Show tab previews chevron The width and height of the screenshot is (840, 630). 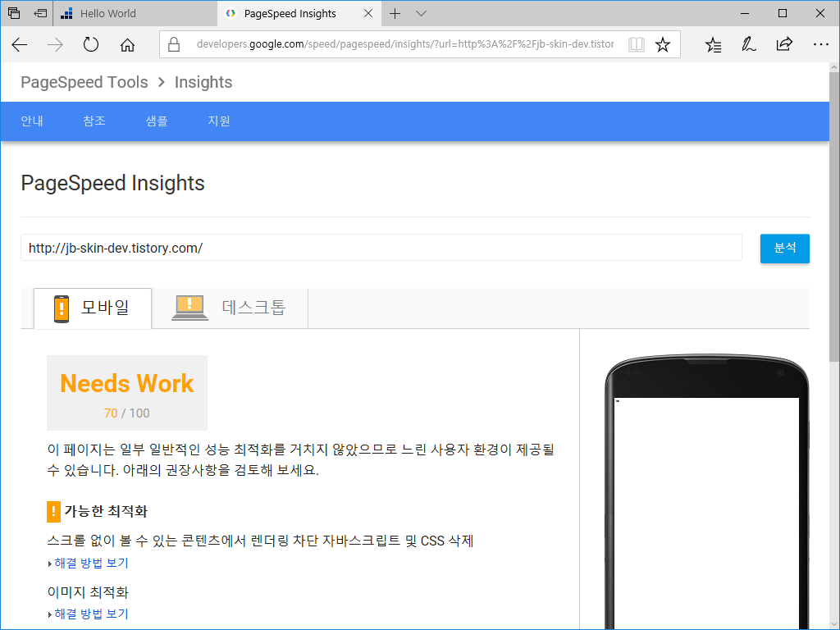pos(421,13)
